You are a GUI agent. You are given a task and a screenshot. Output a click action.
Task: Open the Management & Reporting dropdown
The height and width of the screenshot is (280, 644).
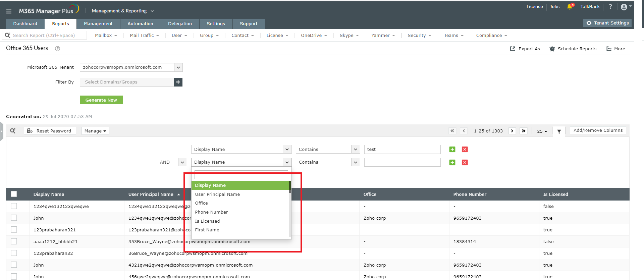pyautogui.click(x=122, y=11)
